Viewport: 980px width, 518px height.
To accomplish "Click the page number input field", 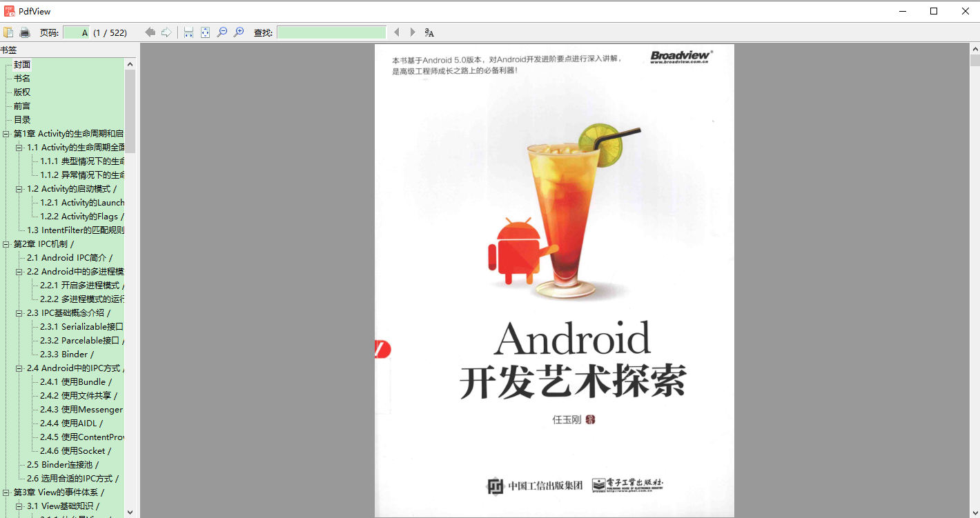I will click(76, 32).
